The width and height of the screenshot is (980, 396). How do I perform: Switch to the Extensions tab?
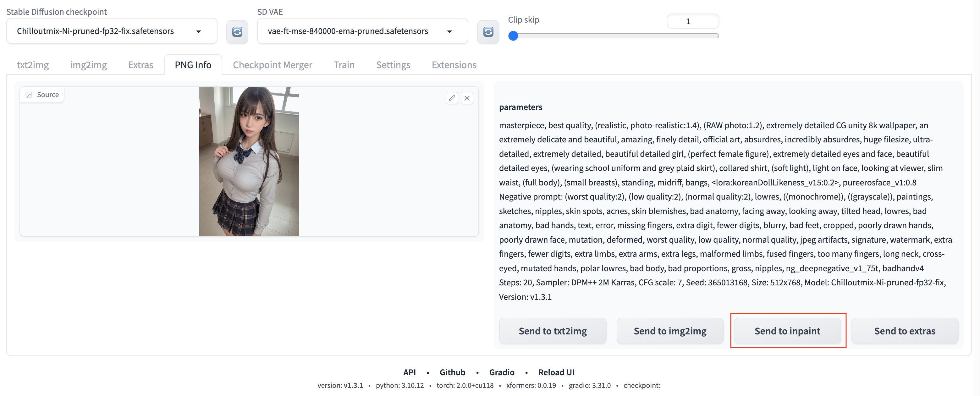[454, 65]
